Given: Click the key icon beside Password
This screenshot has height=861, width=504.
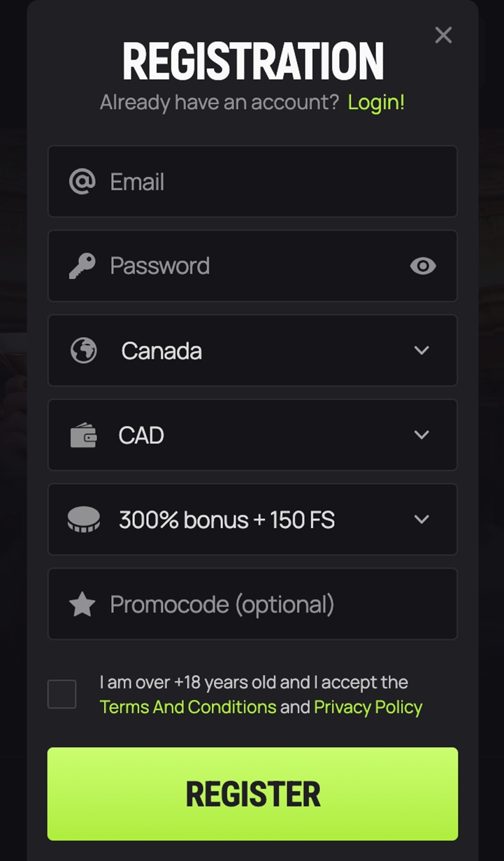Looking at the screenshot, I should tap(82, 266).
